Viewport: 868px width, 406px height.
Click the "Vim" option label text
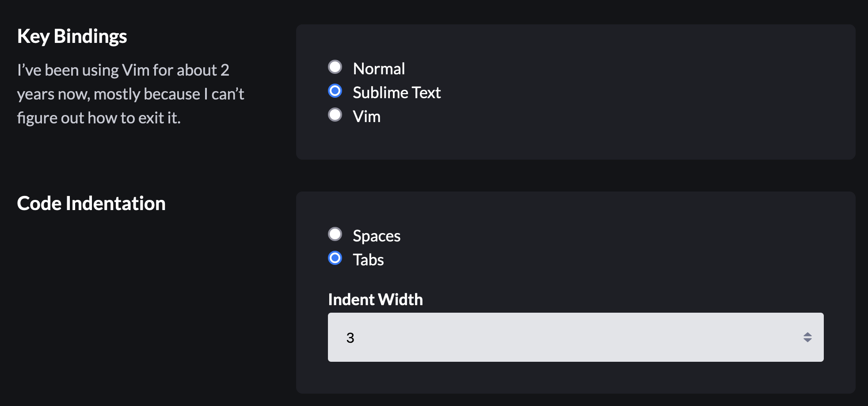[366, 116]
